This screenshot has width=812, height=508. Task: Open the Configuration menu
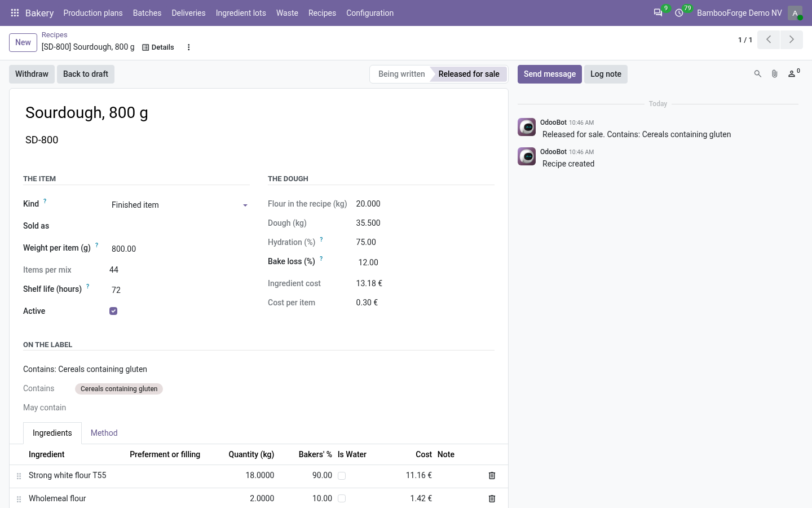[x=370, y=13]
